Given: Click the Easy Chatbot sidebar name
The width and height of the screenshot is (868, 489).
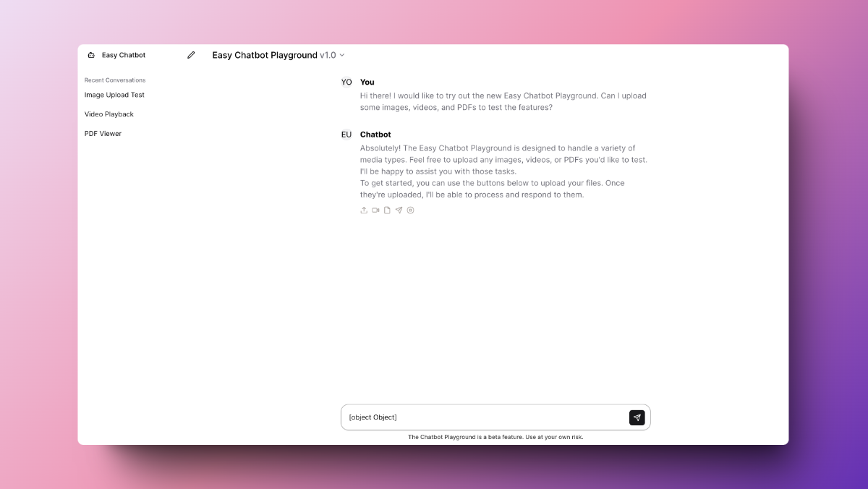Looking at the screenshot, I should point(124,55).
